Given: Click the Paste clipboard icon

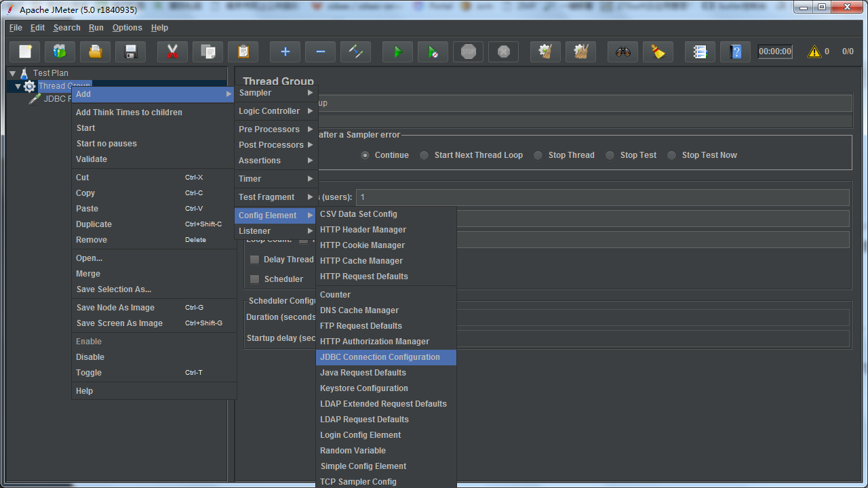Looking at the screenshot, I should [243, 52].
